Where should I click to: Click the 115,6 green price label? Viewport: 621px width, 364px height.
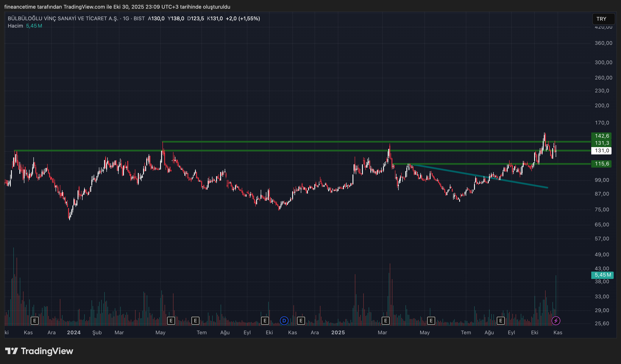click(x=601, y=164)
